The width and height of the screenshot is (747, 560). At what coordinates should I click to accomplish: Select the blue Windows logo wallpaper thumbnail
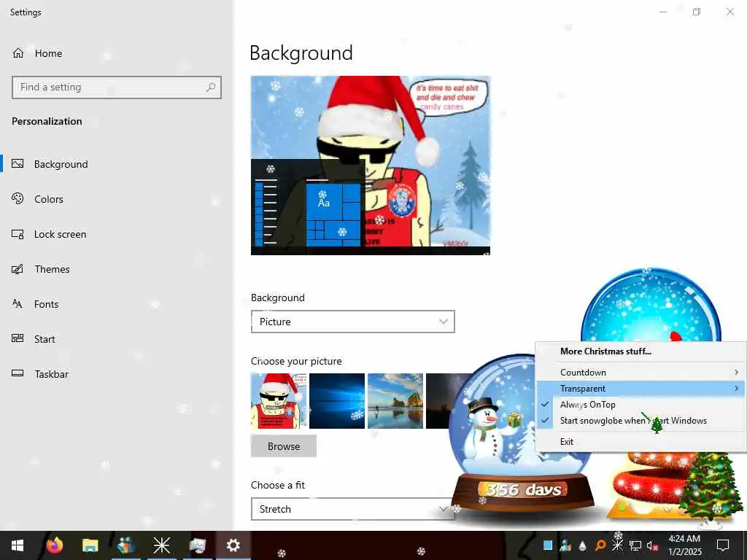click(x=337, y=401)
